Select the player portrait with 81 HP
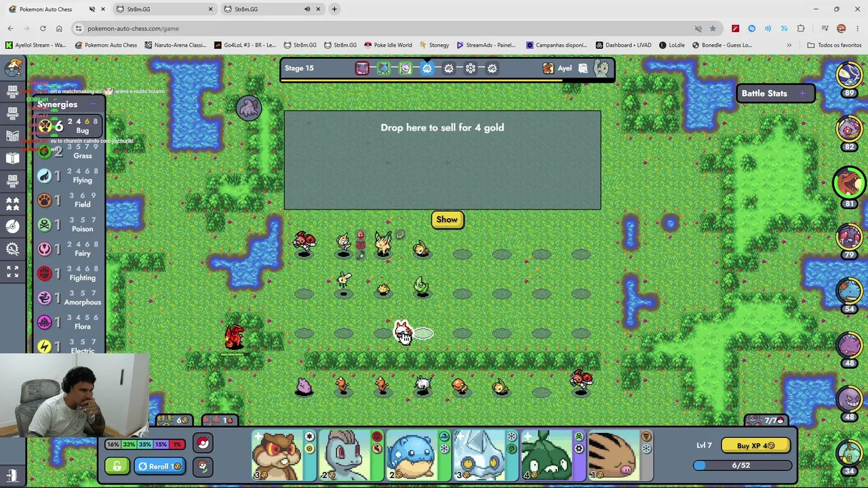Screen dimensions: 868x488 pos(849,182)
